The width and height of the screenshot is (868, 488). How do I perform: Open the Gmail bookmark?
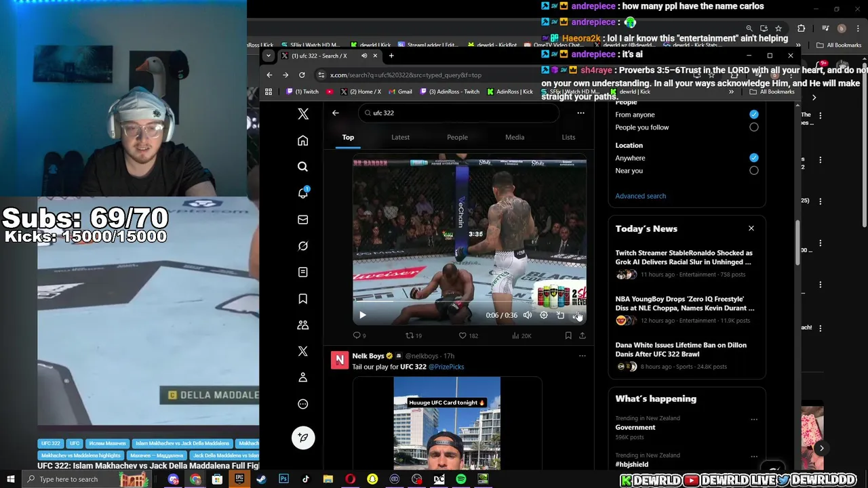click(x=400, y=91)
